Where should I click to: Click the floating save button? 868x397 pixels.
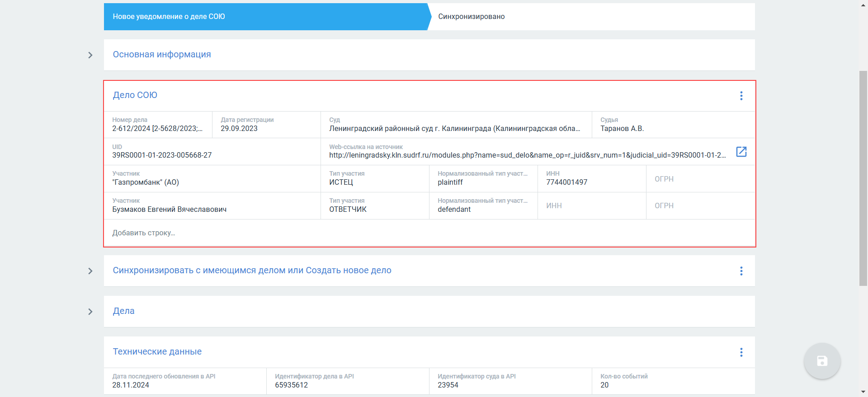point(822,361)
